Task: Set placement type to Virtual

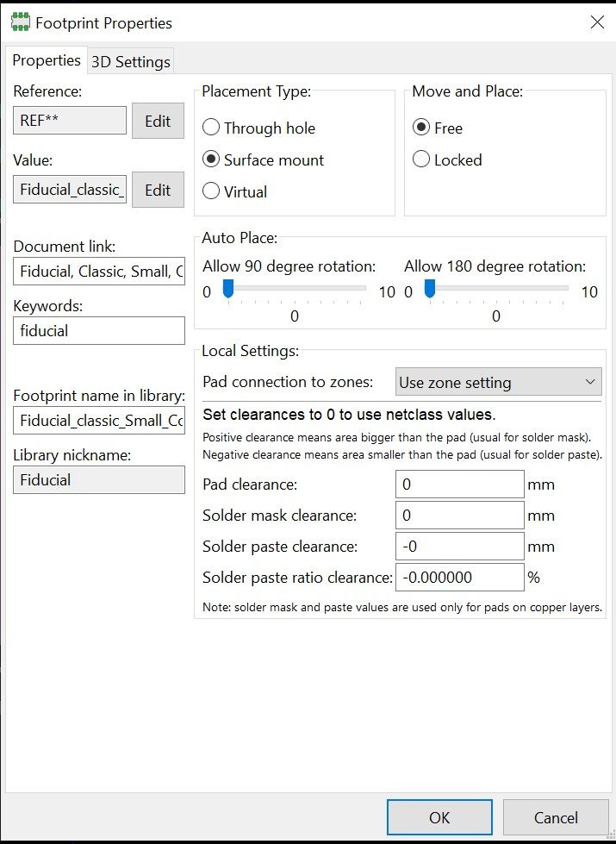Action: tap(212, 192)
